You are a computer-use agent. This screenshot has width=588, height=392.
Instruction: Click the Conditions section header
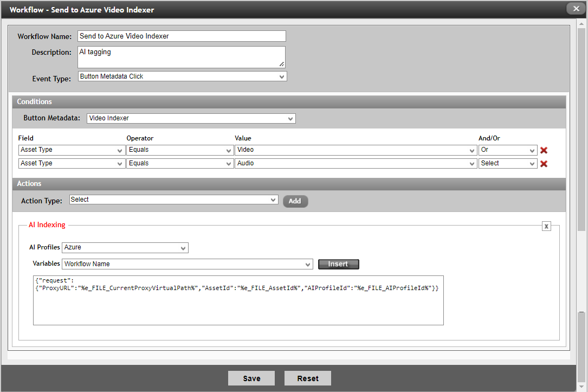click(x=289, y=101)
